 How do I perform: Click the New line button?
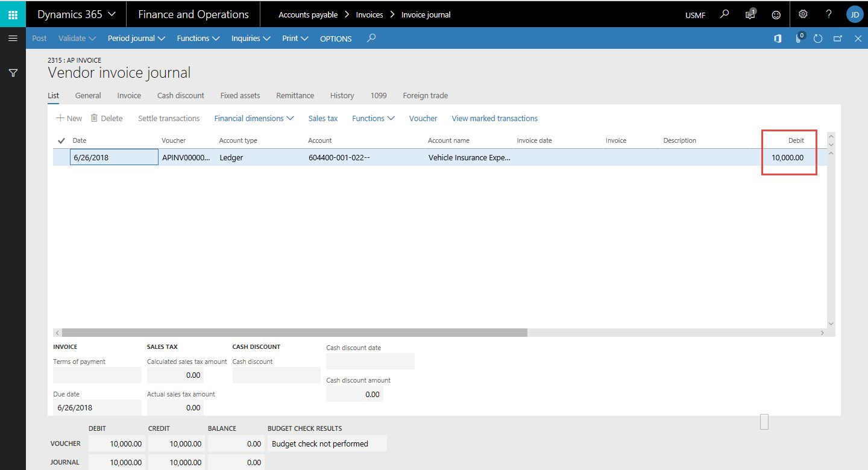[x=69, y=118]
